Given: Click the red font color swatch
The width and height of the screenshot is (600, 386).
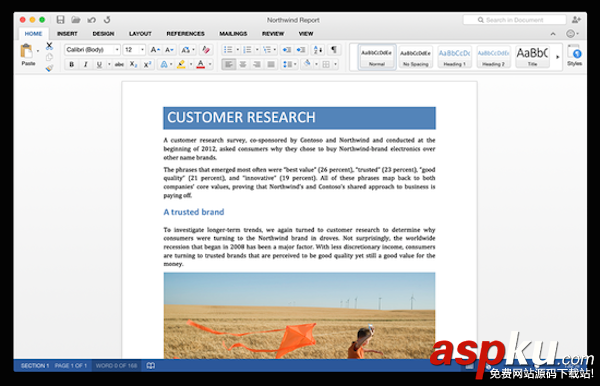Looking at the screenshot, I should pyautogui.click(x=200, y=64).
